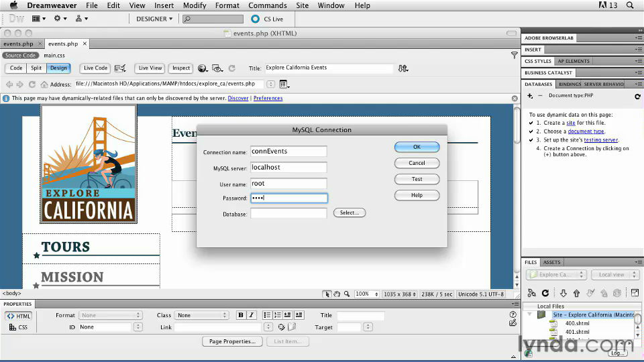Open the Layout workspace icon menu
This screenshot has width=644, height=362.
pyautogui.click(x=39, y=19)
